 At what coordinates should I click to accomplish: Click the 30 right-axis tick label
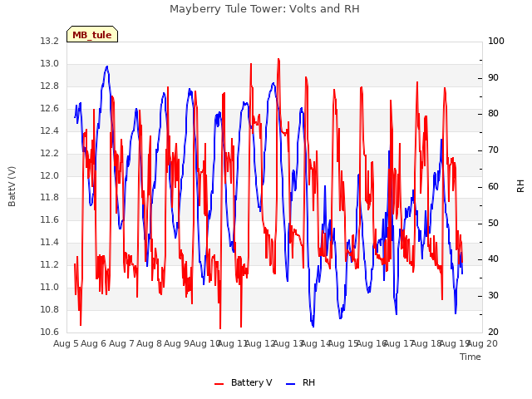493,296
